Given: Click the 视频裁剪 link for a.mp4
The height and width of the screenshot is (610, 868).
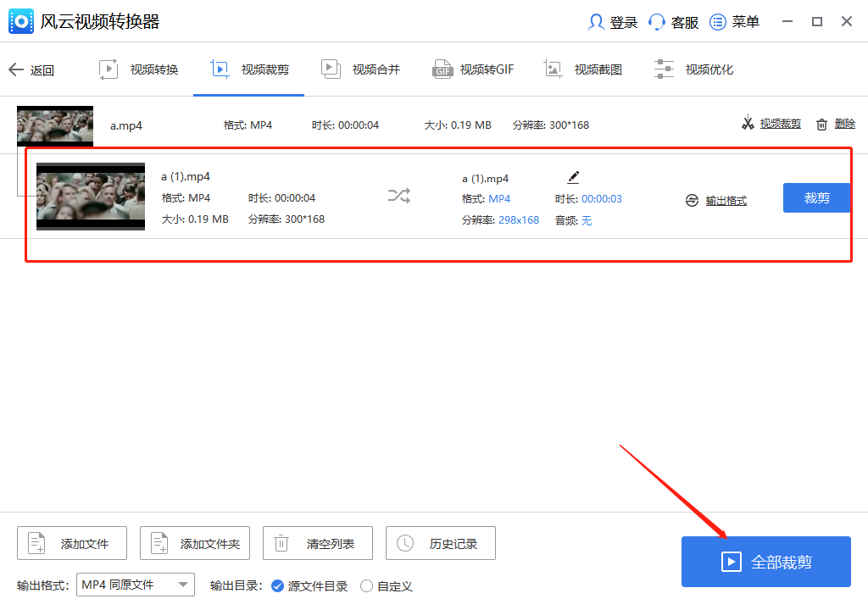Looking at the screenshot, I should click(780, 124).
